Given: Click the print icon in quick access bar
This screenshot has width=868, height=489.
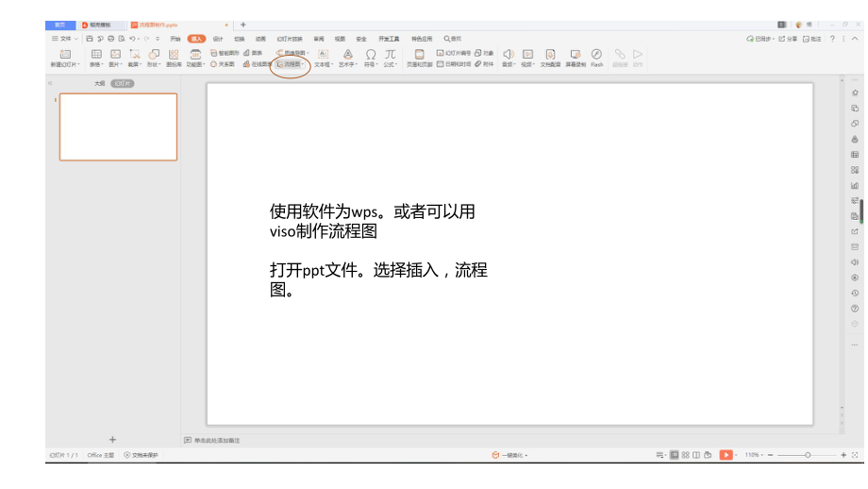Looking at the screenshot, I should tap(110, 39).
